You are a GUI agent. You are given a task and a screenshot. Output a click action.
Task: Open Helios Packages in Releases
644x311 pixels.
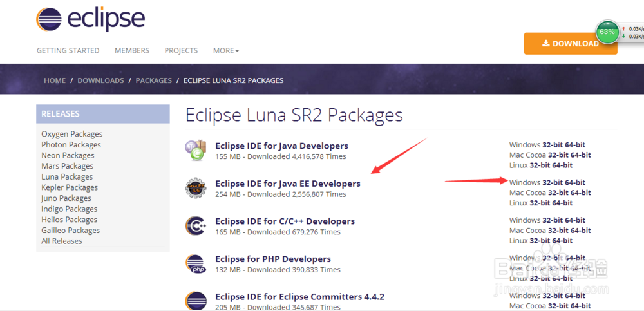point(70,220)
